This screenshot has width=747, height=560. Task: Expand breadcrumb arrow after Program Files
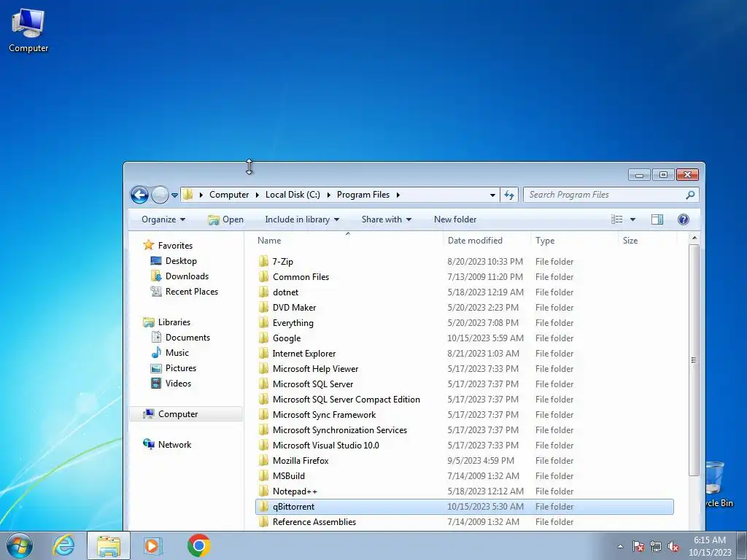click(x=398, y=195)
